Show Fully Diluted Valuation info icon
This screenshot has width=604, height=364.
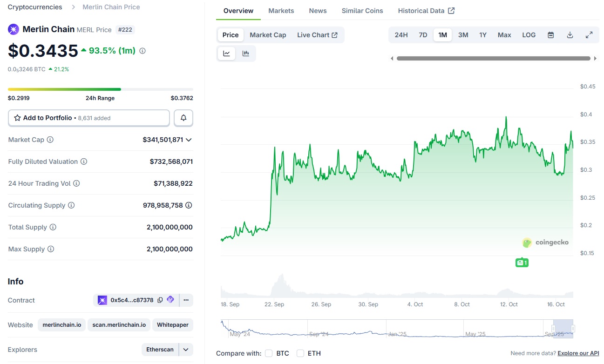(84, 162)
